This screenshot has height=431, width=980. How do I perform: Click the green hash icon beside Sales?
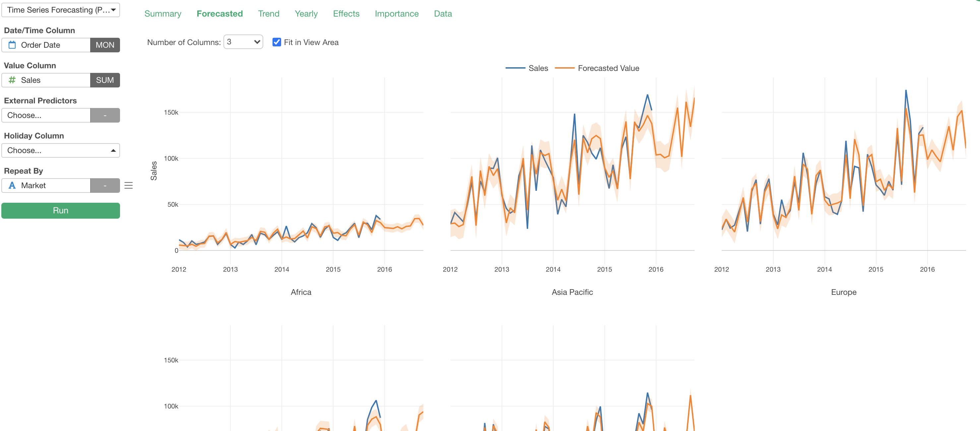coord(12,80)
